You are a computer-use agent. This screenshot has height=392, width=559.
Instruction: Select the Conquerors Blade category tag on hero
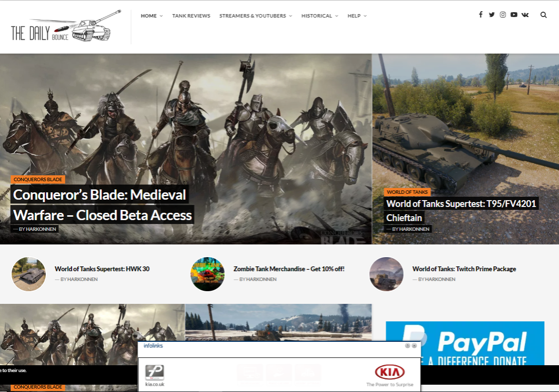pyautogui.click(x=38, y=179)
